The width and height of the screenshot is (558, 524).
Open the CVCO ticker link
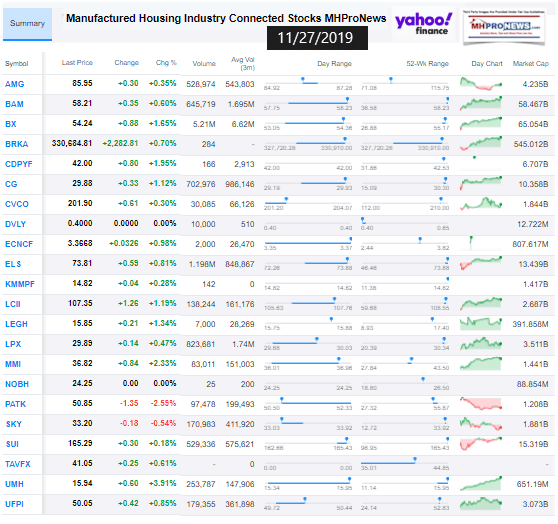tap(17, 204)
